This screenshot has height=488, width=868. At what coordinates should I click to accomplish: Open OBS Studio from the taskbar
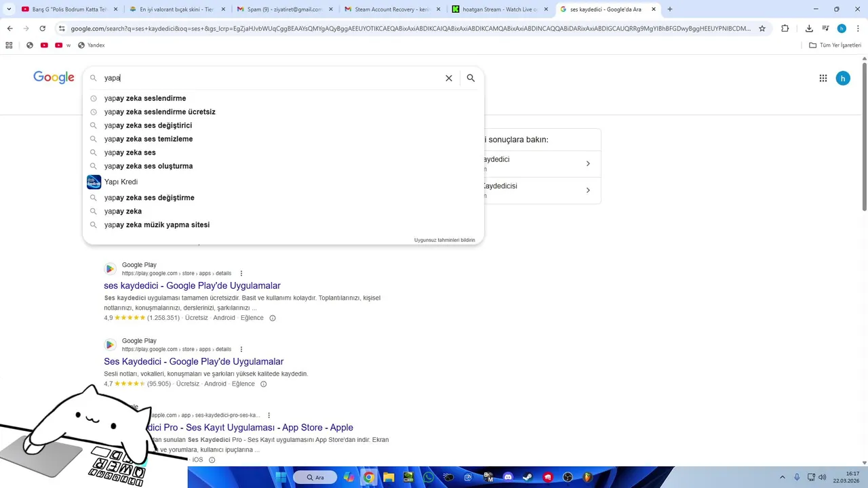tap(568, 477)
